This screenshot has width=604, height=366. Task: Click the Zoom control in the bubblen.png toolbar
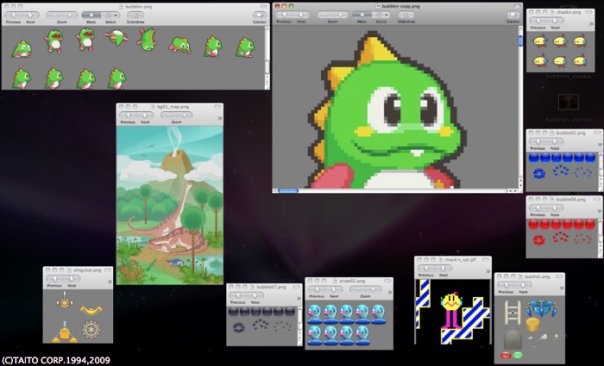[x=62, y=15]
